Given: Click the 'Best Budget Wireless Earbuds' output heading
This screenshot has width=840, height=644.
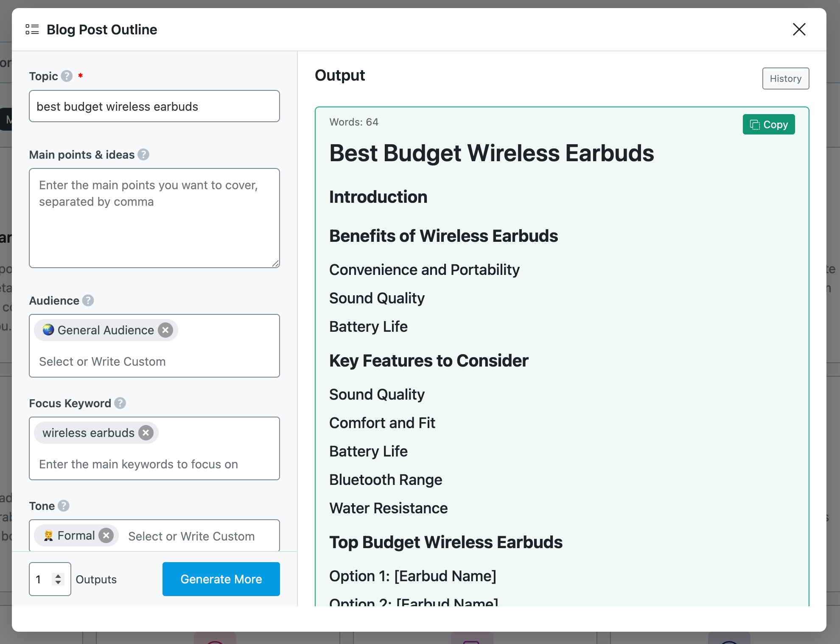Looking at the screenshot, I should coord(492,153).
